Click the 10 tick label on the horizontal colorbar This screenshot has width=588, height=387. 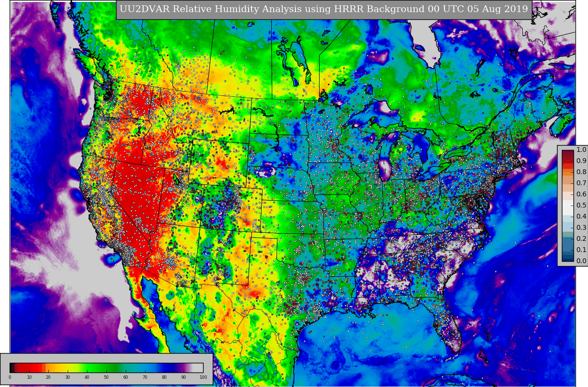pyautogui.click(x=29, y=377)
